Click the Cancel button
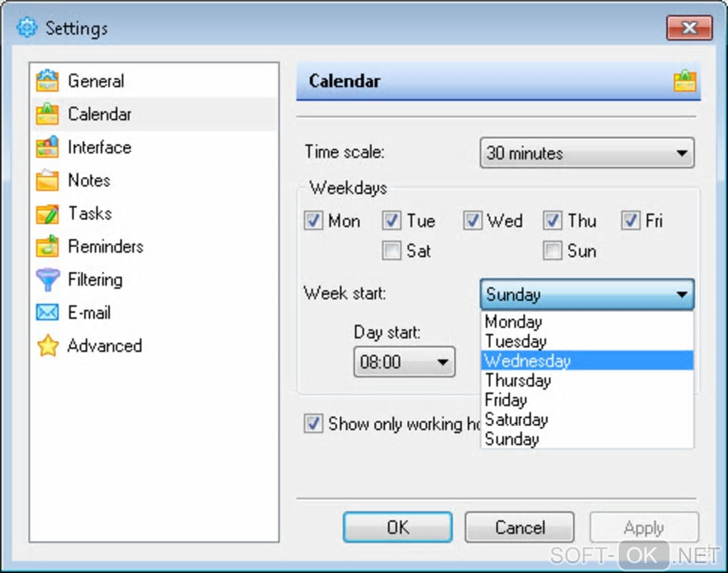This screenshot has height=573, width=728. pyautogui.click(x=520, y=528)
